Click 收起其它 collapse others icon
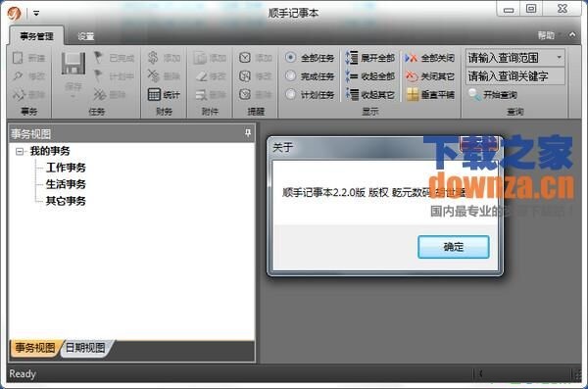This screenshot has height=389, width=588. [x=352, y=94]
